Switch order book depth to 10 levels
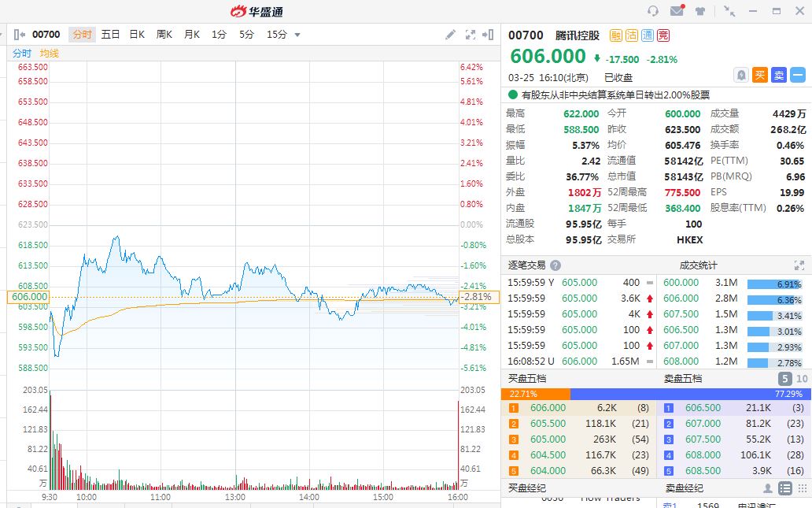 click(x=802, y=379)
